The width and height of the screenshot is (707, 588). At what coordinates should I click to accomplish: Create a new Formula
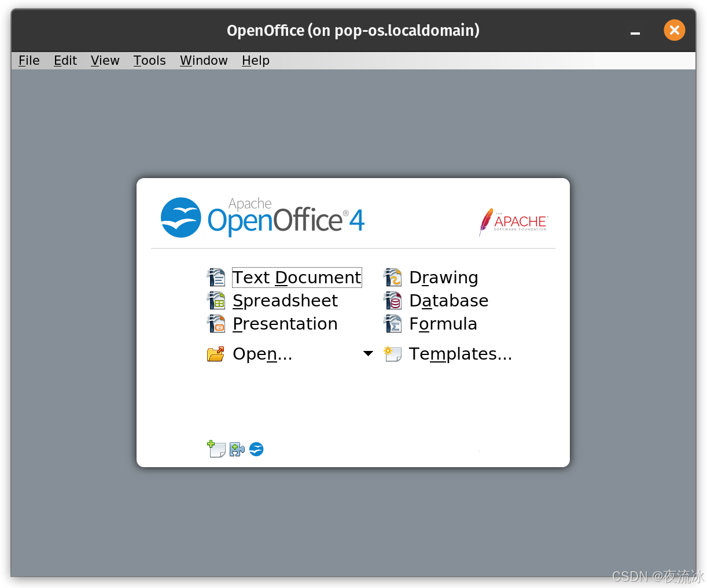click(443, 324)
